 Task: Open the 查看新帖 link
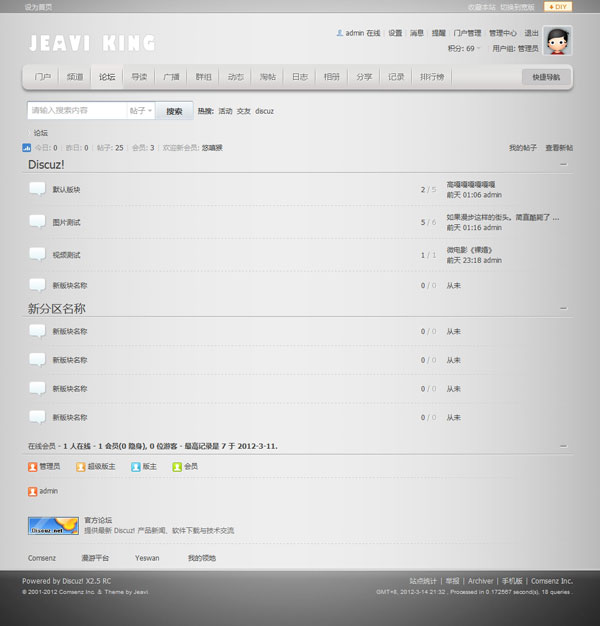pyautogui.click(x=559, y=148)
